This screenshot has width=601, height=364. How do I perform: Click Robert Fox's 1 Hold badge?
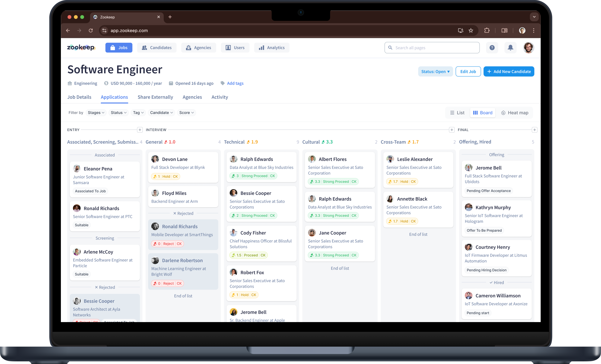244,295
